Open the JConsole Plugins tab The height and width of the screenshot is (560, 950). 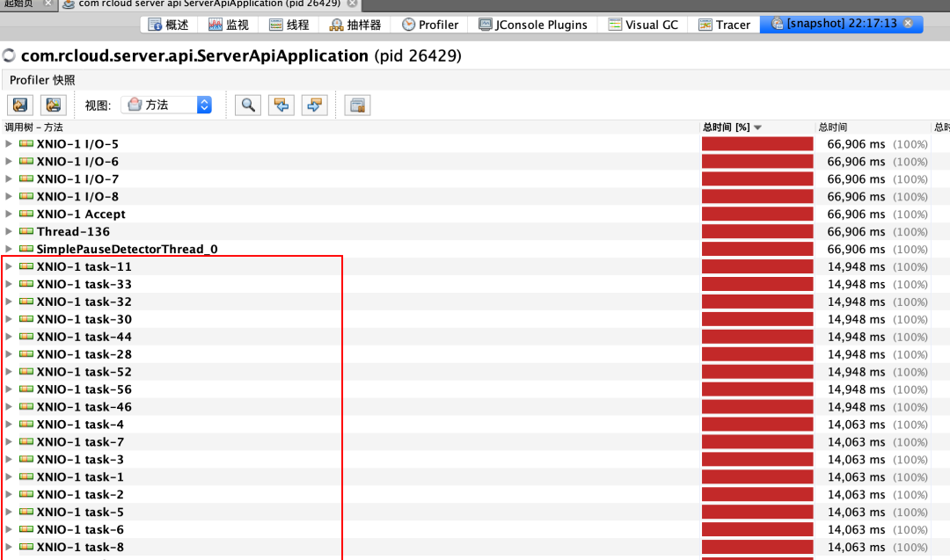point(533,25)
